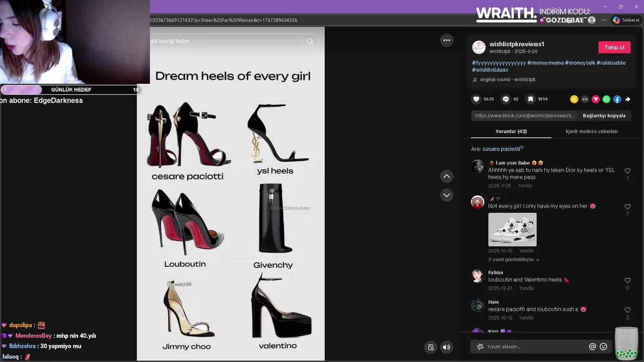The height and width of the screenshot is (362, 644).
Task: Click the 'Dream heels of every girl' video
Action: [230, 194]
